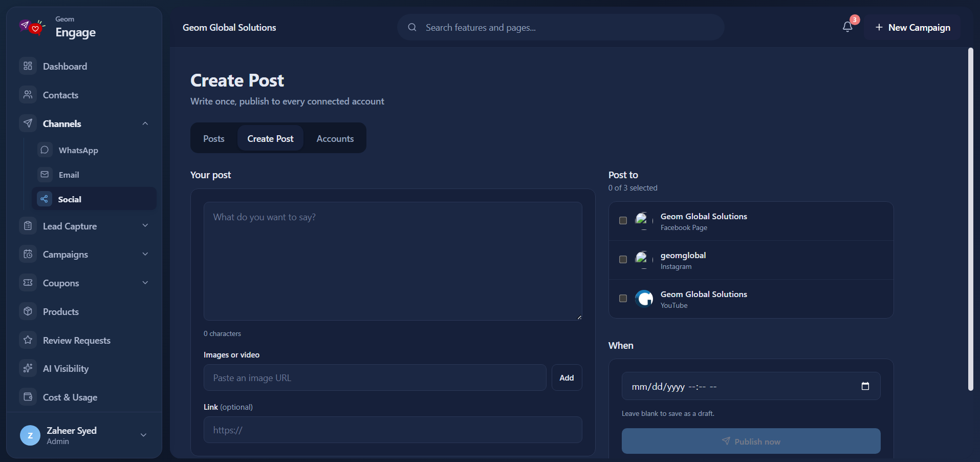Switch to the Posts tab
Viewport: 980px width, 462px height.
[214, 138]
